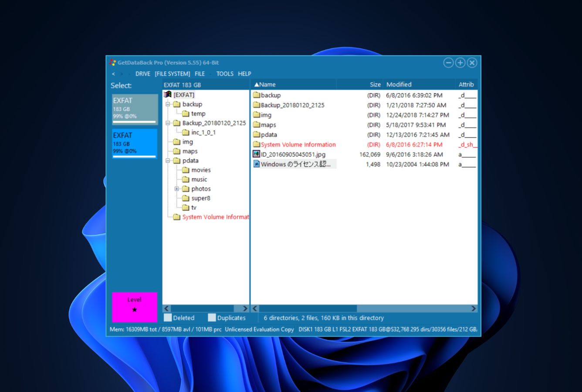Click the pdata folder icon in the directory tree
This screenshot has width=582, height=392.
[x=177, y=161]
